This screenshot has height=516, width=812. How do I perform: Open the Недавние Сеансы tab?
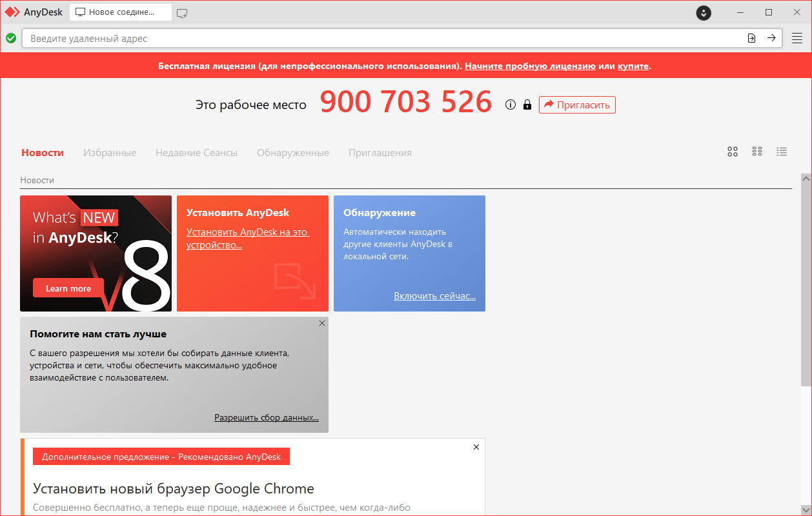click(x=196, y=153)
